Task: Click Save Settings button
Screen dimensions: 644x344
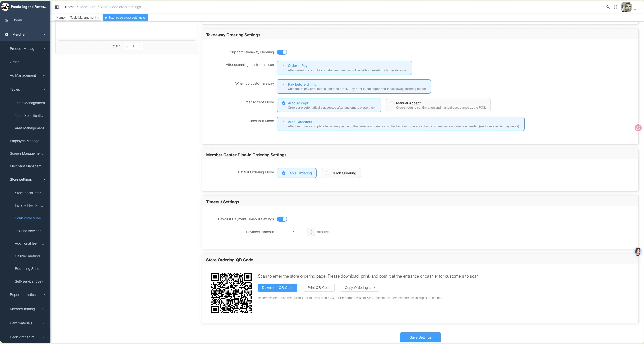Action: pos(420,337)
